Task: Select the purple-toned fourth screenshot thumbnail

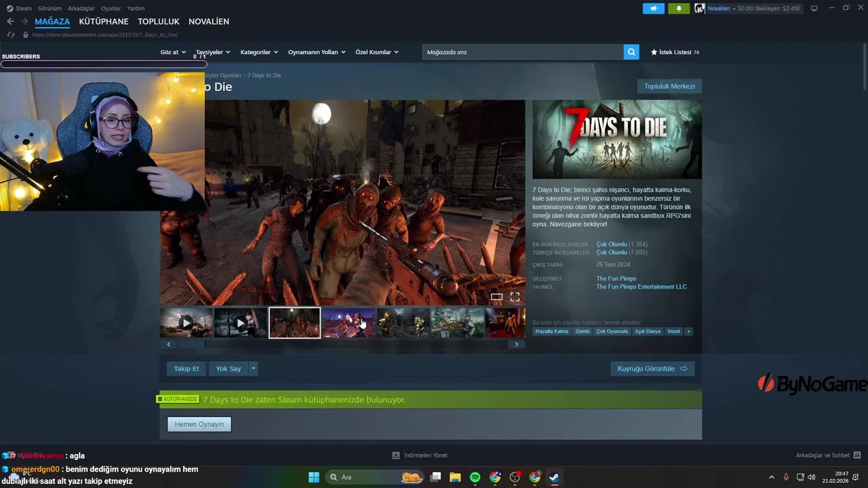Action: (x=349, y=323)
